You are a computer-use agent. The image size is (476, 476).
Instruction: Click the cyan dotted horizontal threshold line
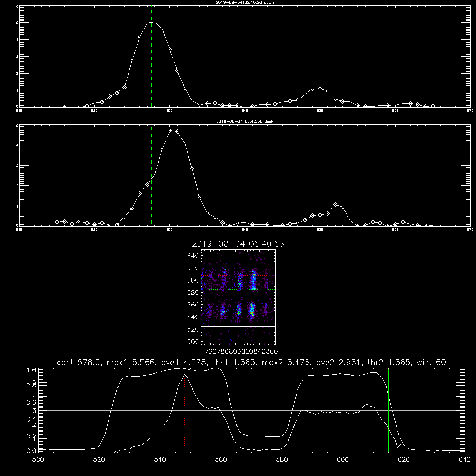click(x=251, y=434)
